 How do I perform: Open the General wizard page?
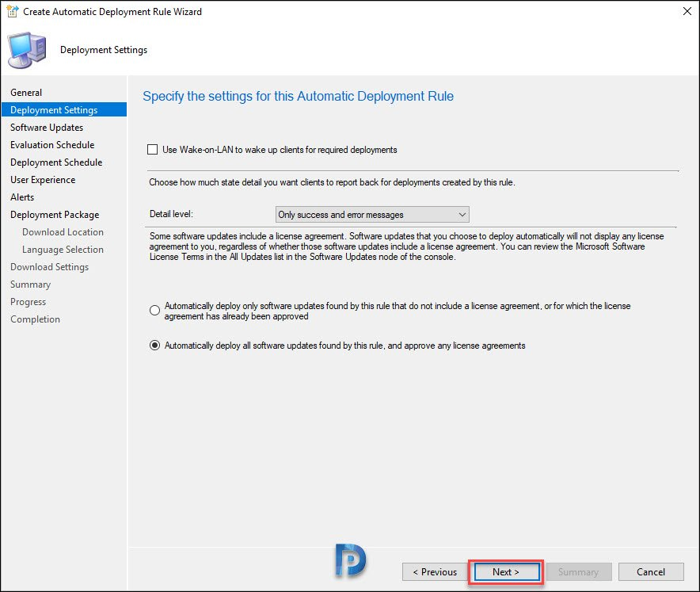[26, 93]
